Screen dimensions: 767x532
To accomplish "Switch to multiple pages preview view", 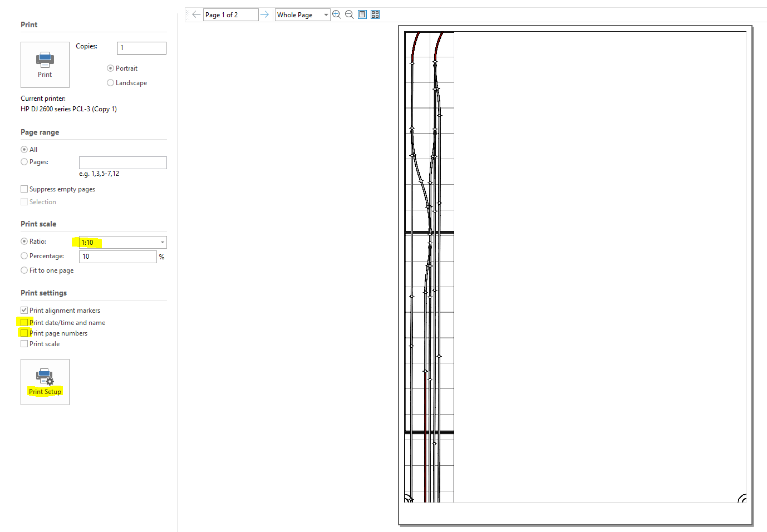I will point(375,14).
